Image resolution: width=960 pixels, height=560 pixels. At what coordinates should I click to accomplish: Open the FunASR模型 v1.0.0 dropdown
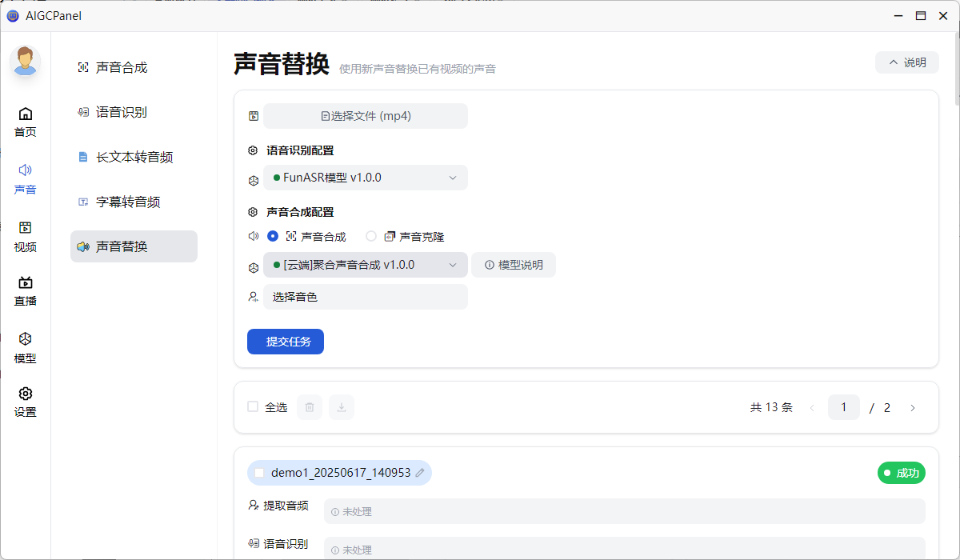click(x=366, y=178)
